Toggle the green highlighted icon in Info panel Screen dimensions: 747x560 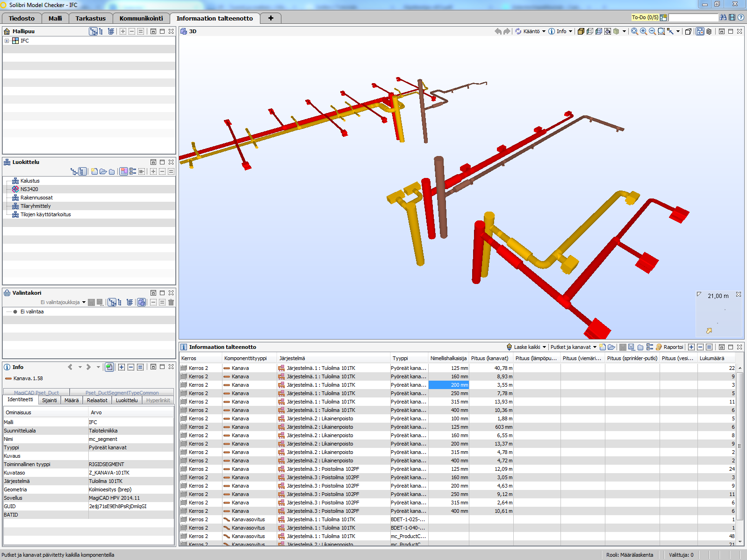109,367
